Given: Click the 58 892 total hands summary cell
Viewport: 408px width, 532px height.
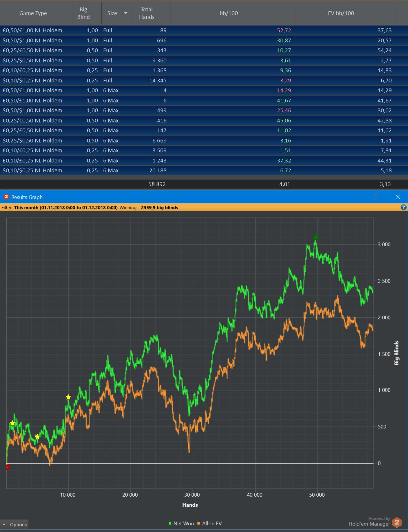Looking at the screenshot, I should (157, 184).
